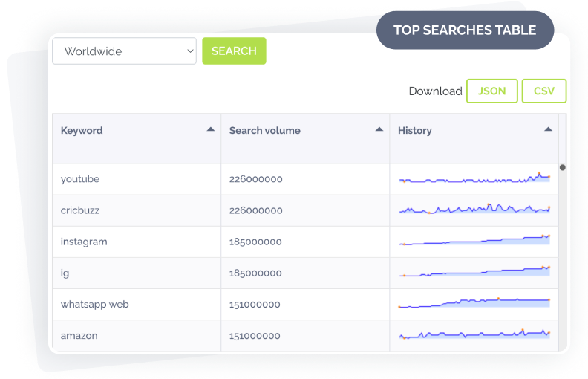Sort by History column arrow
The height and width of the screenshot is (379, 588).
[548, 129]
